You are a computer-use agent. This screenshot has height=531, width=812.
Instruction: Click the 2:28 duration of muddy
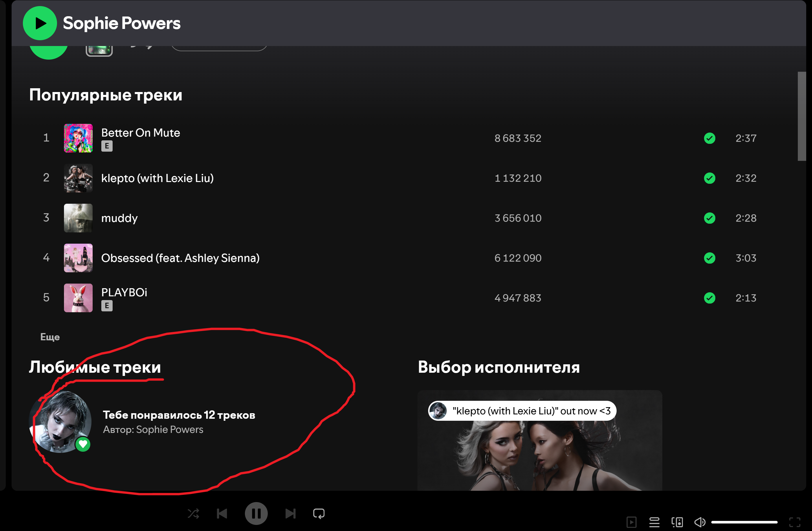[x=746, y=218]
